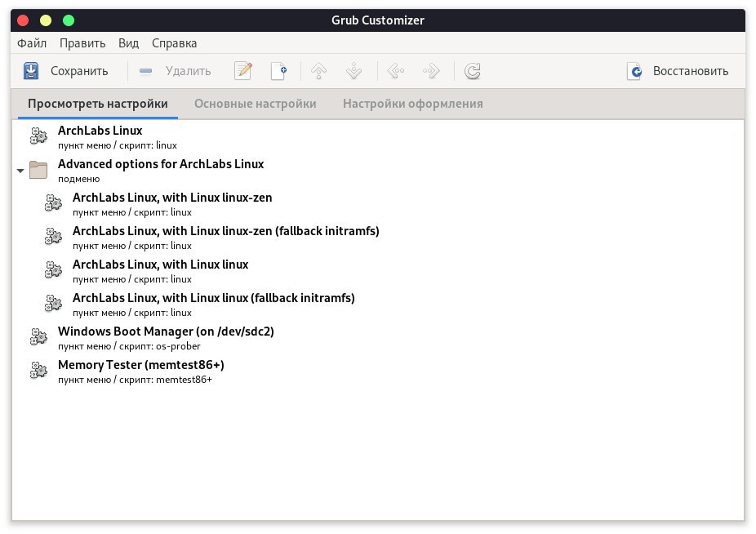Click the Удалить remove minus icon
Viewport: 756px width, 534px height.
[x=145, y=71]
